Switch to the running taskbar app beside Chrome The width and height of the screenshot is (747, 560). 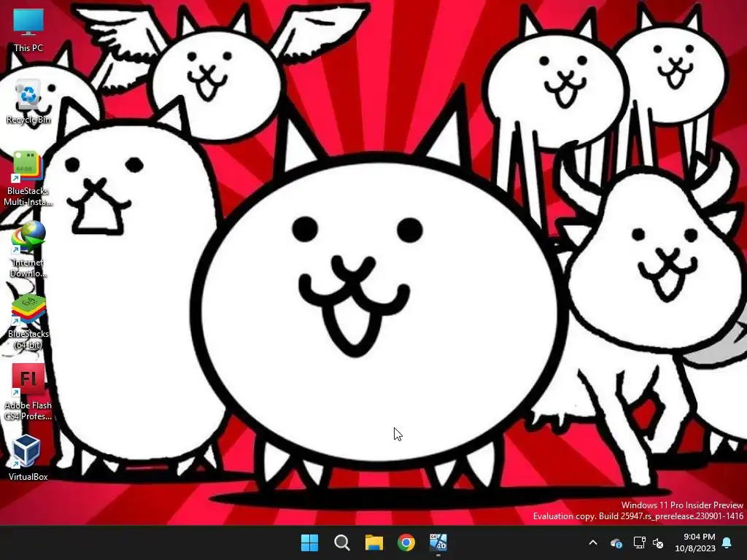438,542
